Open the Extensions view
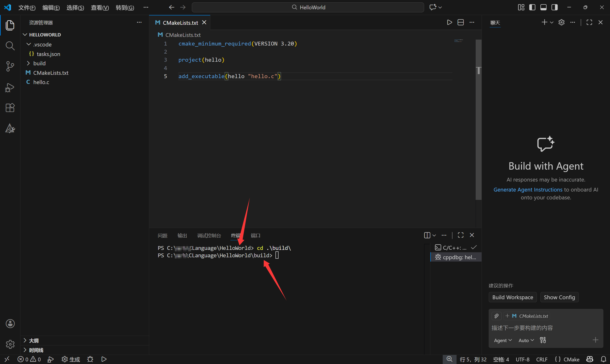 pyautogui.click(x=10, y=108)
